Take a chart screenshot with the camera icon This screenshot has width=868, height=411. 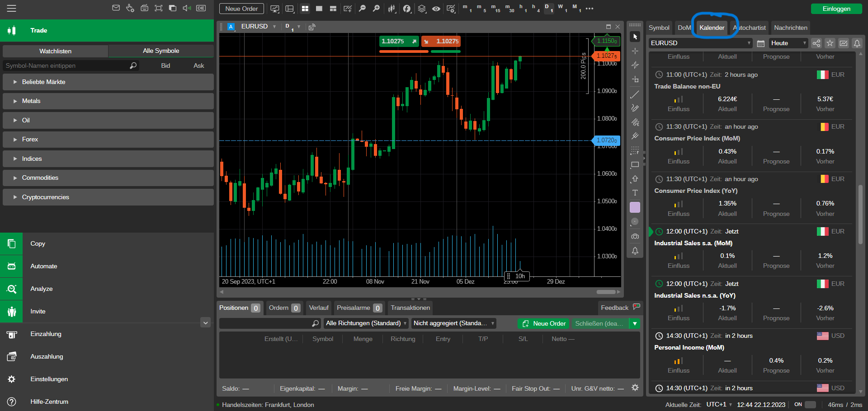[635, 236]
